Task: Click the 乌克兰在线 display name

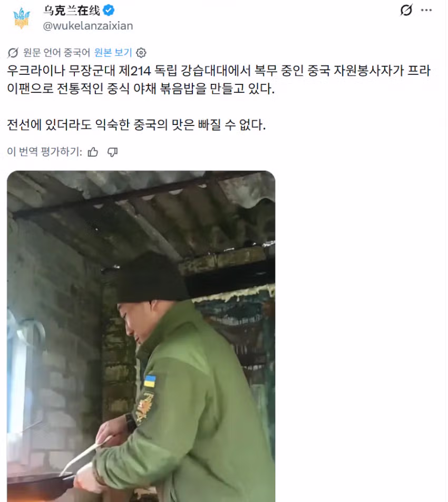Action: click(x=72, y=11)
